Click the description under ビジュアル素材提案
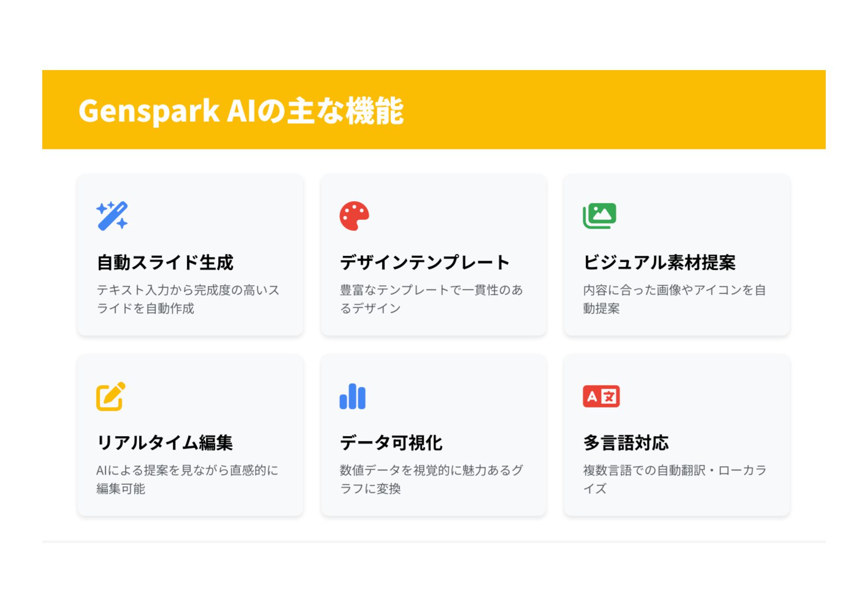The image size is (868, 613). click(x=674, y=299)
